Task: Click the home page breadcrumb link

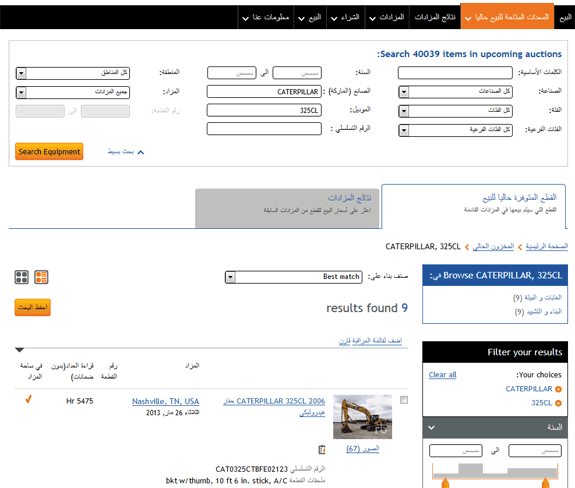Action: pyautogui.click(x=547, y=246)
